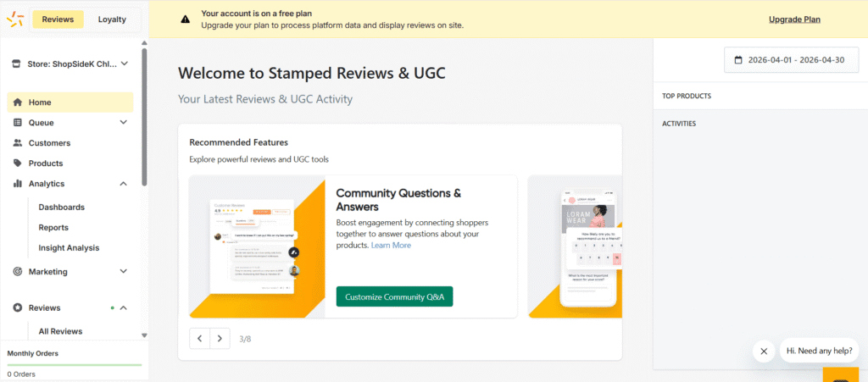Click the calendar icon in date range
This screenshot has height=382, width=868.
[738, 60]
